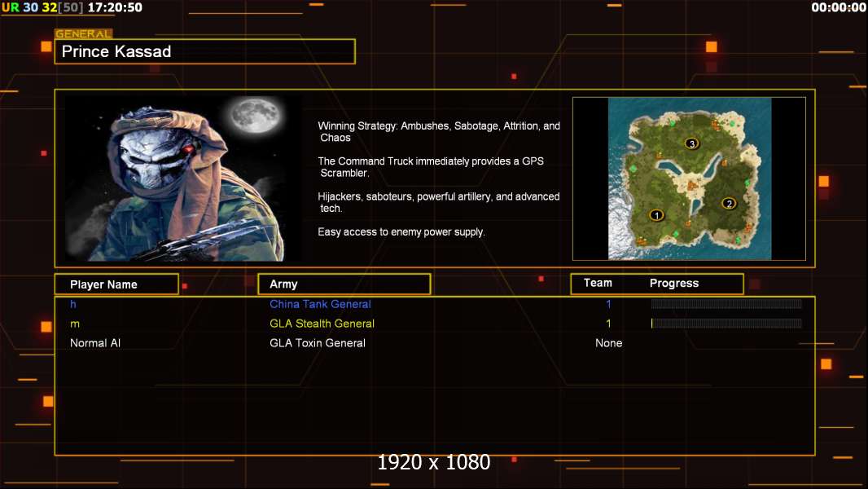Click team number 1 for player m

(608, 324)
